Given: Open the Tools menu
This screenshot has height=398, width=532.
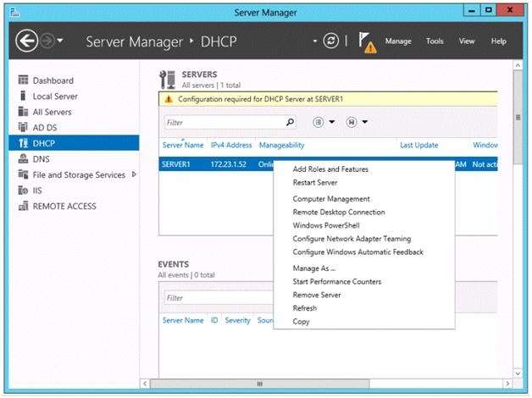Looking at the screenshot, I should pyautogui.click(x=435, y=41).
